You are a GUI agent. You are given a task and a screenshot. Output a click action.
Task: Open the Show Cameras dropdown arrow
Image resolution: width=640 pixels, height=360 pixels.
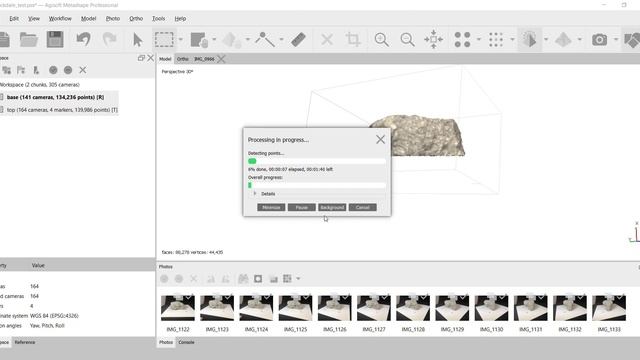pos(616,40)
